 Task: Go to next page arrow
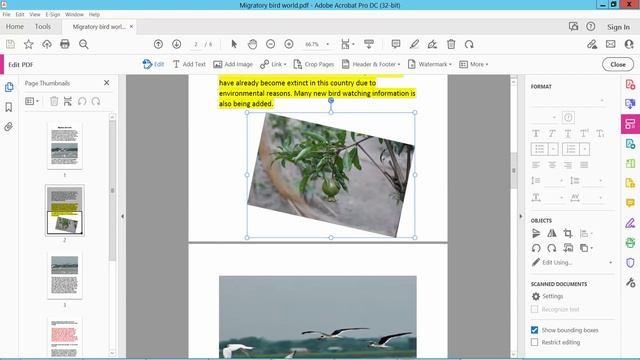(176, 44)
